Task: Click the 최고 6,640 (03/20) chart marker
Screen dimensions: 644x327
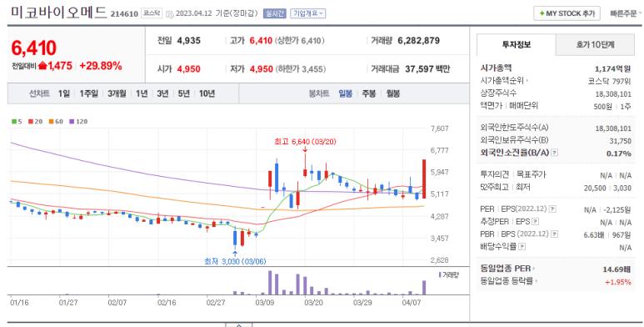Action: tap(305, 142)
